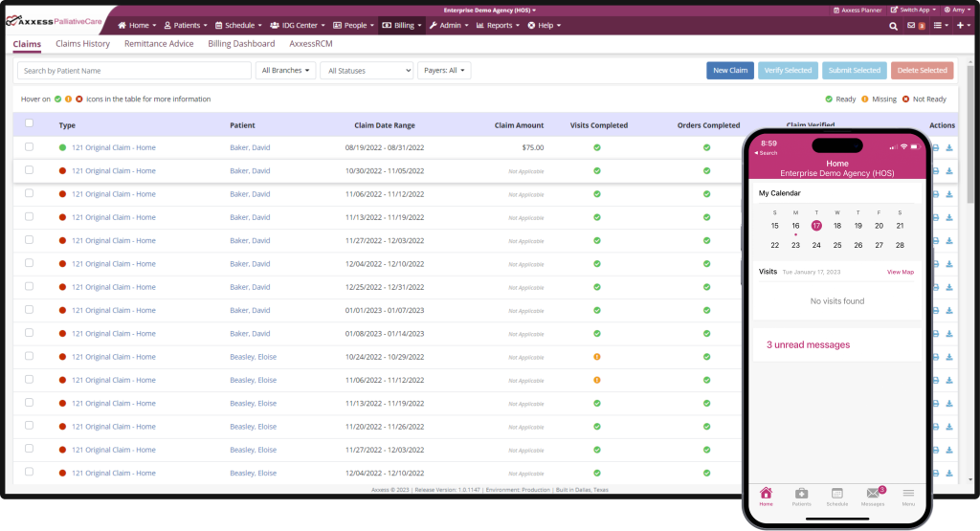Screen dimensions: 980x531
Task: Tap 3 unread messages on phone
Action: pyautogui.click(x=808, y=344)
